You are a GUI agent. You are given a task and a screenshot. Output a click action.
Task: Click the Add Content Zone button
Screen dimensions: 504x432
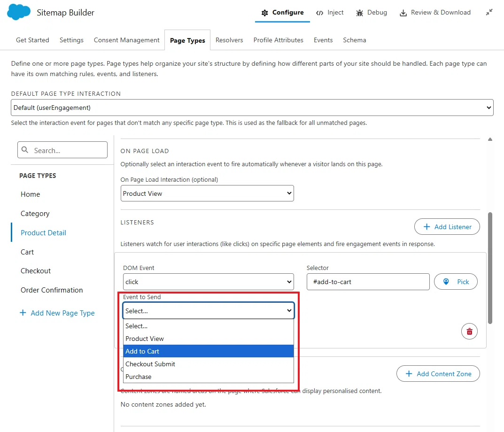click(x=438, y=374)
